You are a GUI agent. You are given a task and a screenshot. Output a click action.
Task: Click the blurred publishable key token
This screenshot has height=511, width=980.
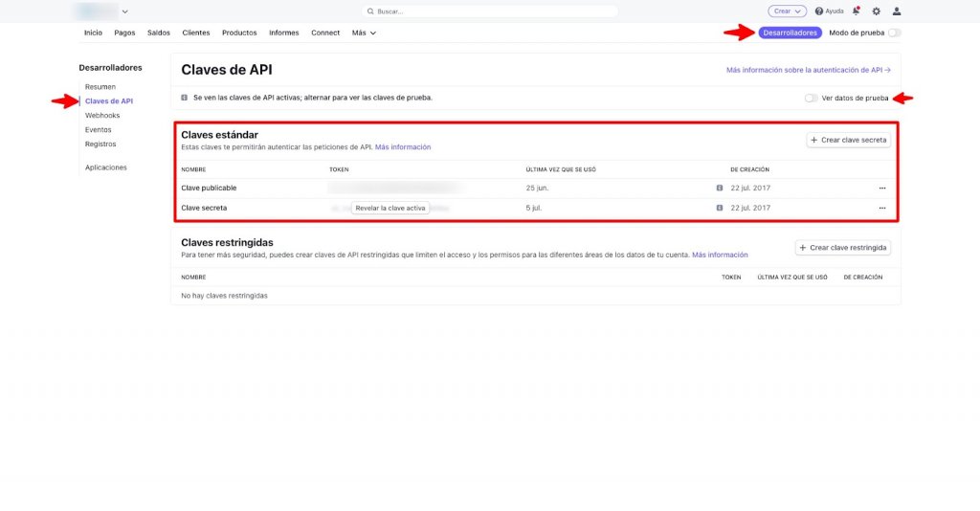[395, 188]
